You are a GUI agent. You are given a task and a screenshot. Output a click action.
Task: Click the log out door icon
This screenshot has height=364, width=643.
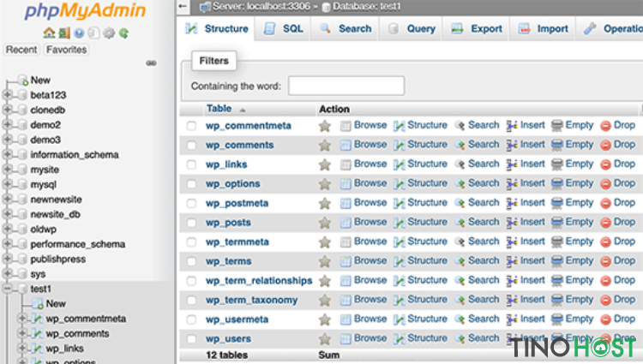[64, 33]
